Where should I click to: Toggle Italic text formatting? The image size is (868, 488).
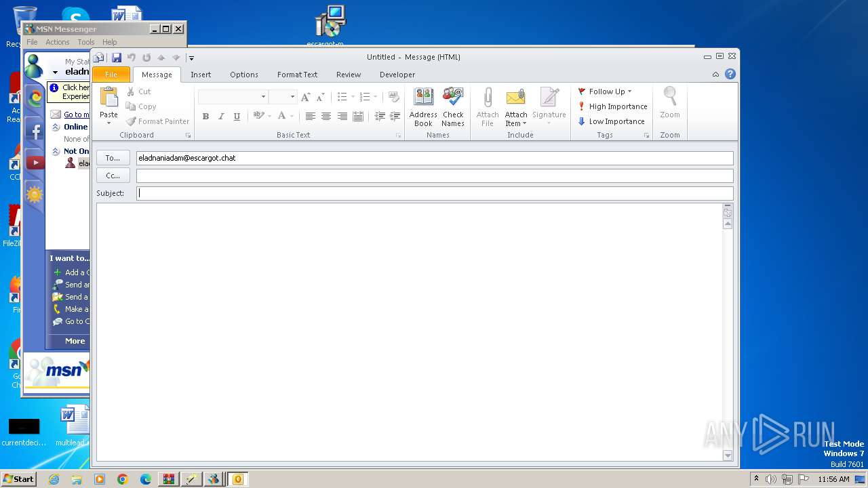[221, 117]
